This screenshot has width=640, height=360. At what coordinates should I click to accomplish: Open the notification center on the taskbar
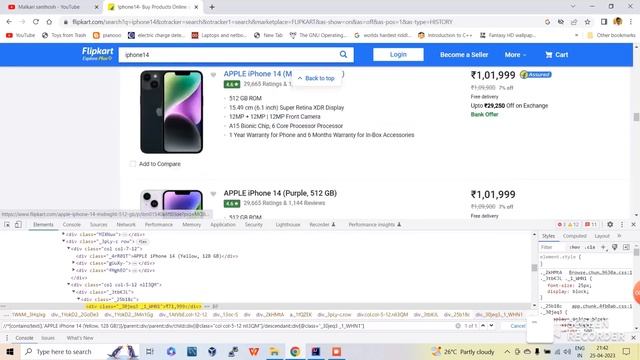[x=627, y=351]
